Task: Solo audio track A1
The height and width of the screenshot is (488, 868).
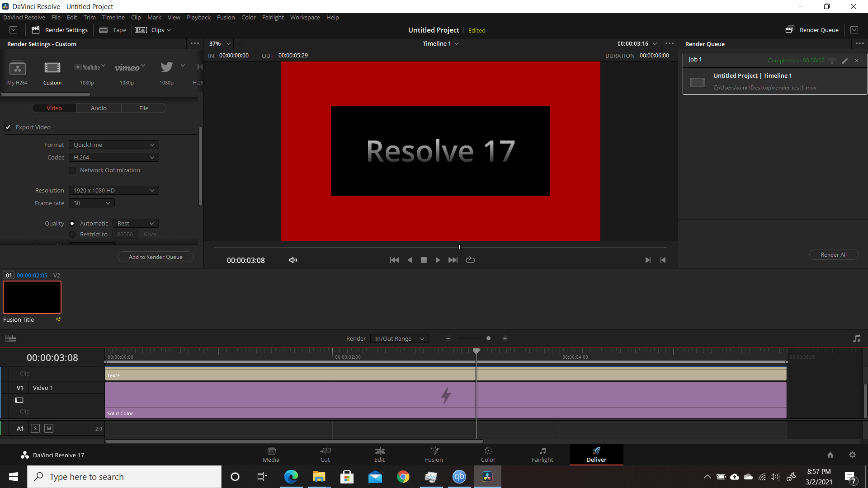Action: tap(35, 428)
